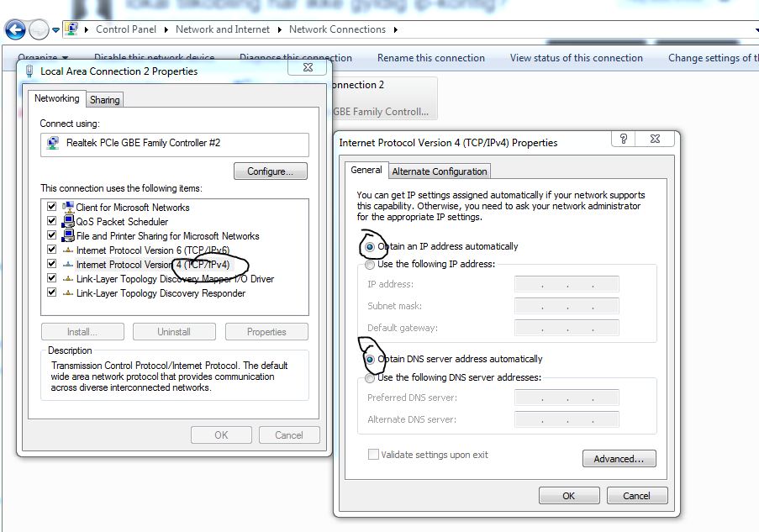This screenshot has height=532, width=759.
Task: Toggle File and Printer Sharing checkbox
Action: [52, 235]
